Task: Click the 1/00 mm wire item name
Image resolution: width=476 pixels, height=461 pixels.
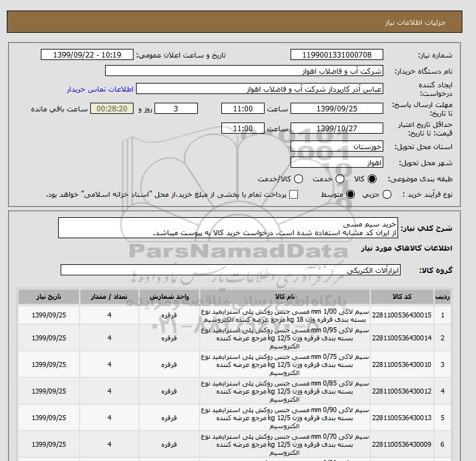Action: (285, 316)
